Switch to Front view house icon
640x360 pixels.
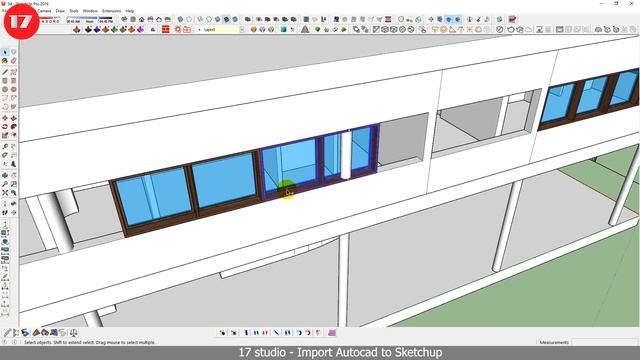[141, 19]
